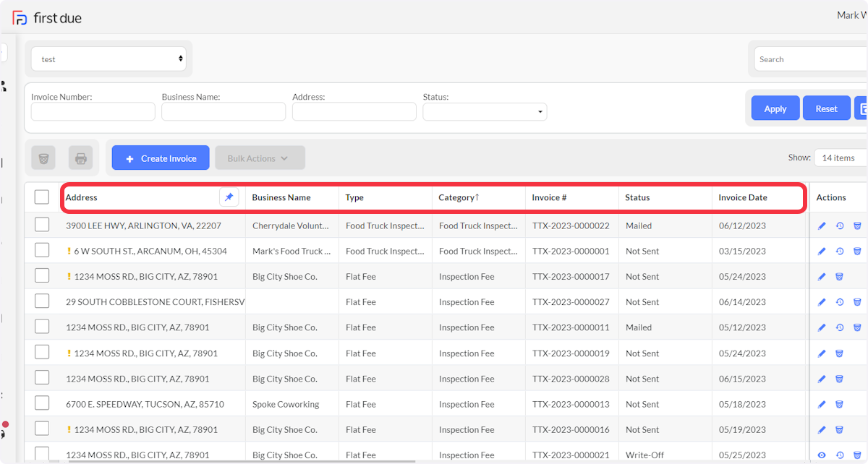Click the 'Spoke Coworking' business name cell

coord(286,404)
